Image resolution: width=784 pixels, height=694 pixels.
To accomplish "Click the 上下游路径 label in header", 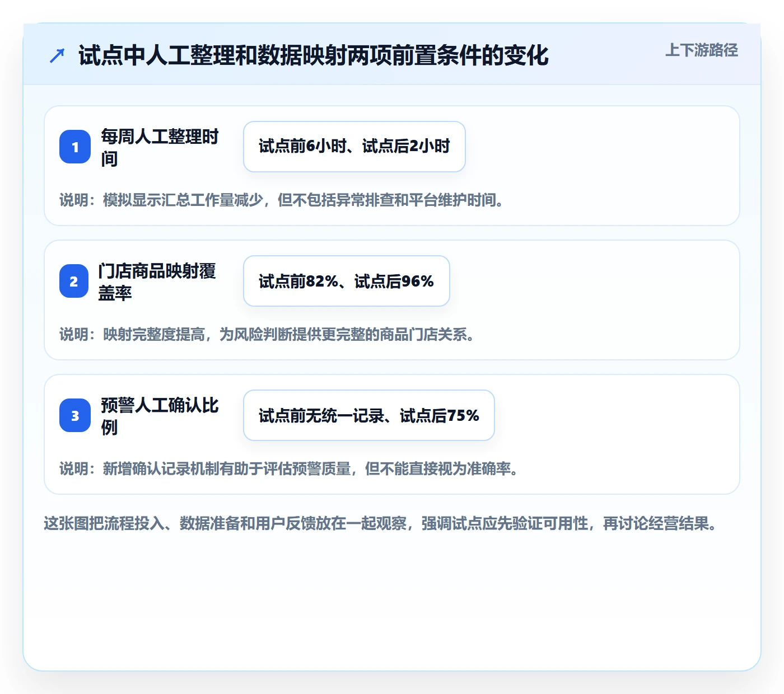I will pos(702,50).
